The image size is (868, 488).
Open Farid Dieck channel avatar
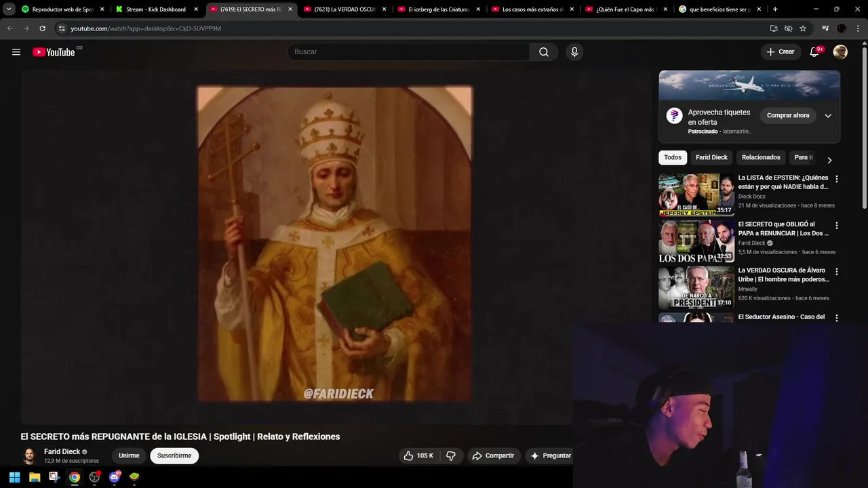pyautogui.click(x=29, y=455)
